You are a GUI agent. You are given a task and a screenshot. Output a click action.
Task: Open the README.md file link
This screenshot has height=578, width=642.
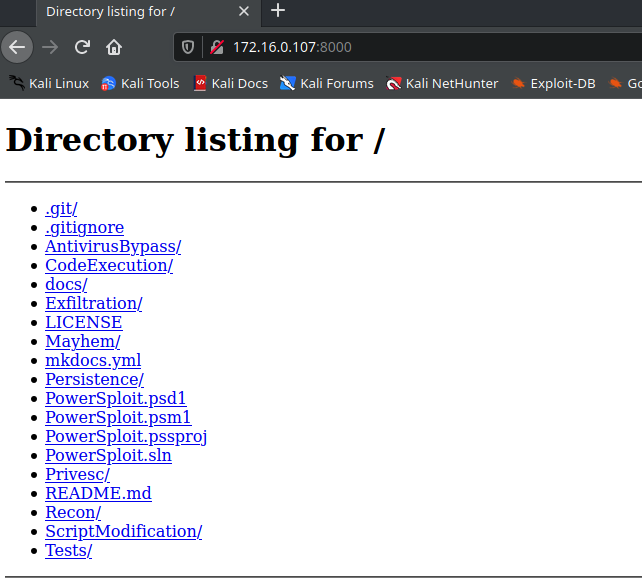coord(98,493)
